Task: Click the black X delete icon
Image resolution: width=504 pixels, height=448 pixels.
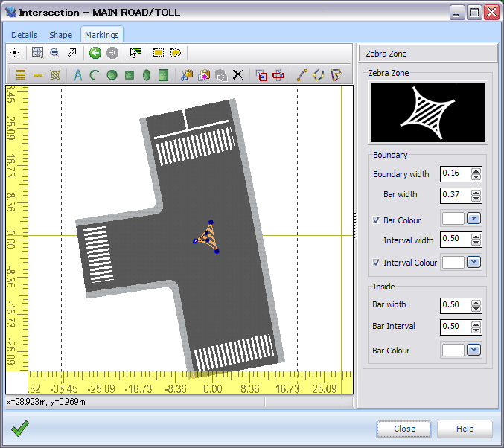Action: pyautogui.click(x=237, y=74)
